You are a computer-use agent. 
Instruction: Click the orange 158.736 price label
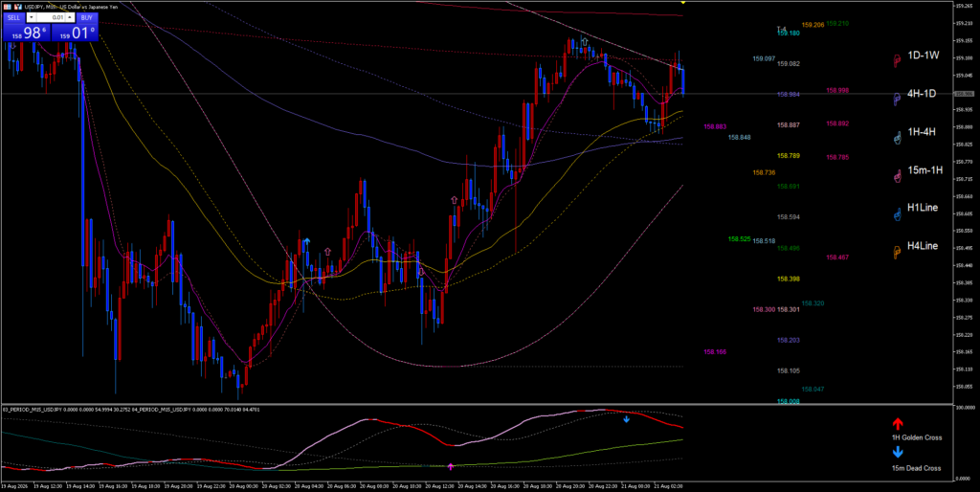[765, 172]
